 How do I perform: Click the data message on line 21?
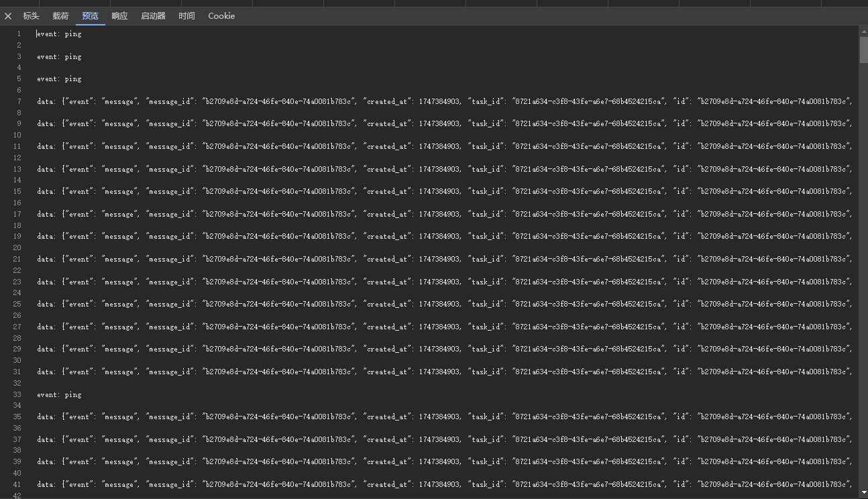[445, 260]
